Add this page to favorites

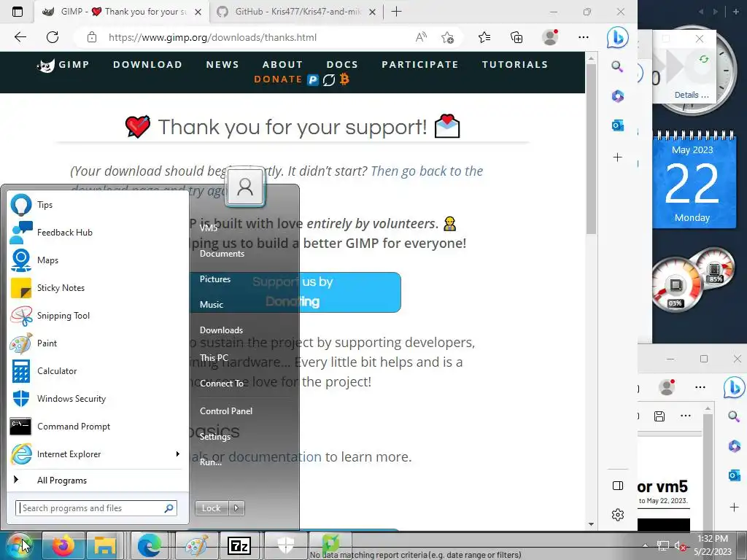(447, 37)
